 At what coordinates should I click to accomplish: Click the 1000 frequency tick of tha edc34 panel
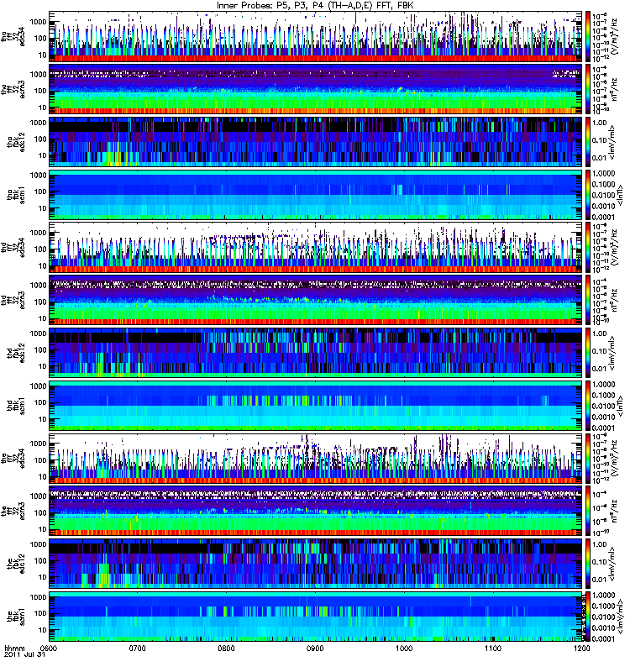point(38,22)
